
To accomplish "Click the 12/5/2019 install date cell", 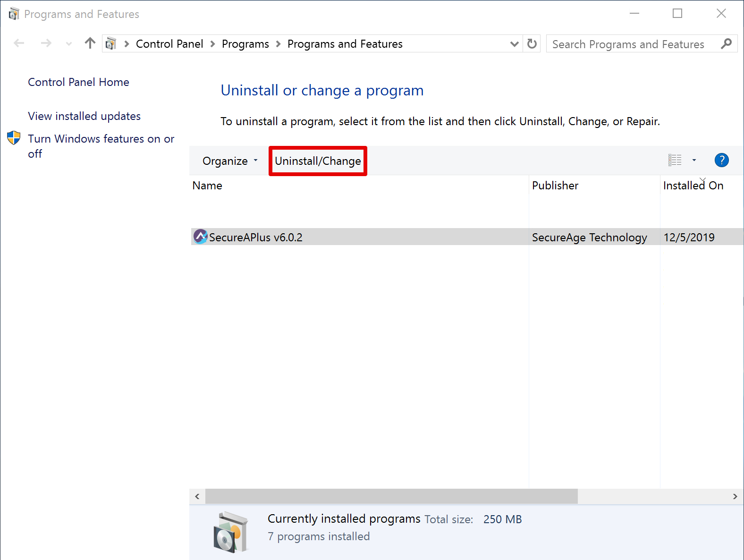I will pos(689,237).
